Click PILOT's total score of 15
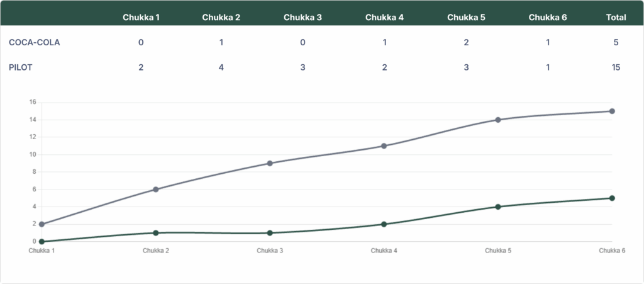Screen dimensions: 644x284 coord(616,67)
